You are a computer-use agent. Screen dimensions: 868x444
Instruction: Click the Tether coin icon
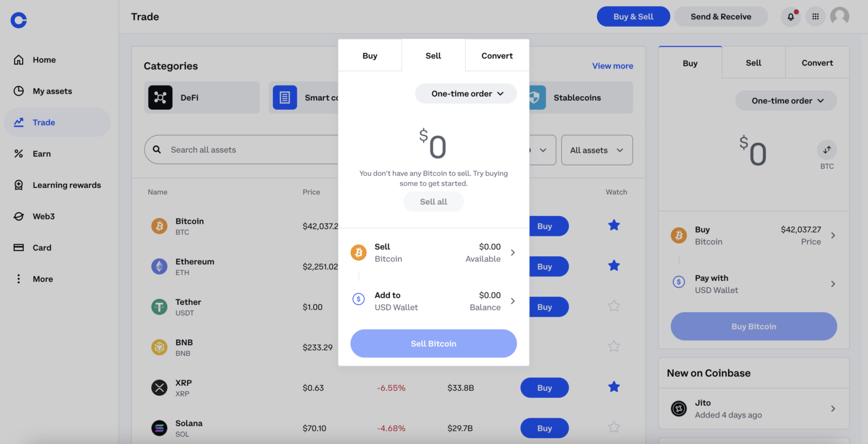point(159,307)
